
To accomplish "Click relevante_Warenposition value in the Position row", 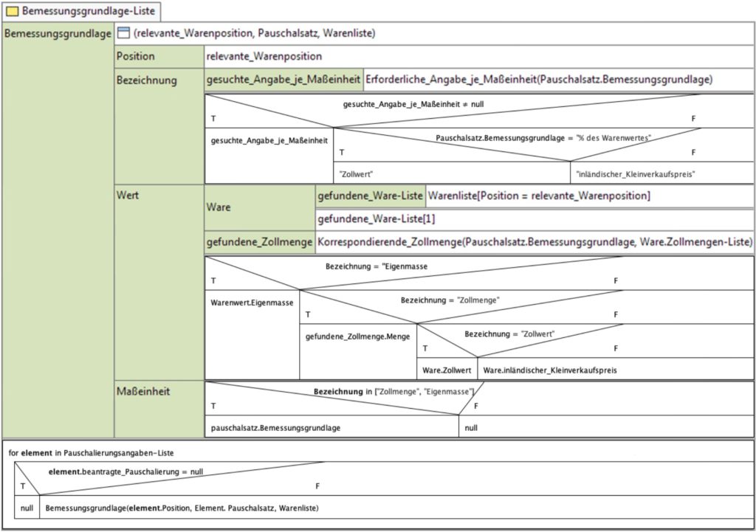I will (x=264, y=56).
